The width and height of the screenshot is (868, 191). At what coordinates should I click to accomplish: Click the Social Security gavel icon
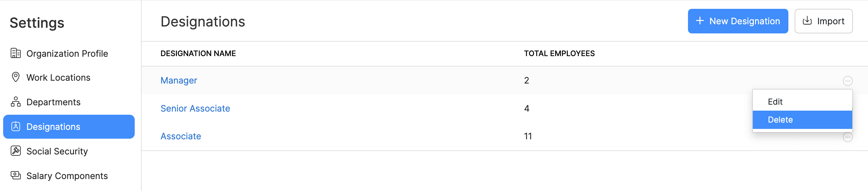tap(15, 151)
